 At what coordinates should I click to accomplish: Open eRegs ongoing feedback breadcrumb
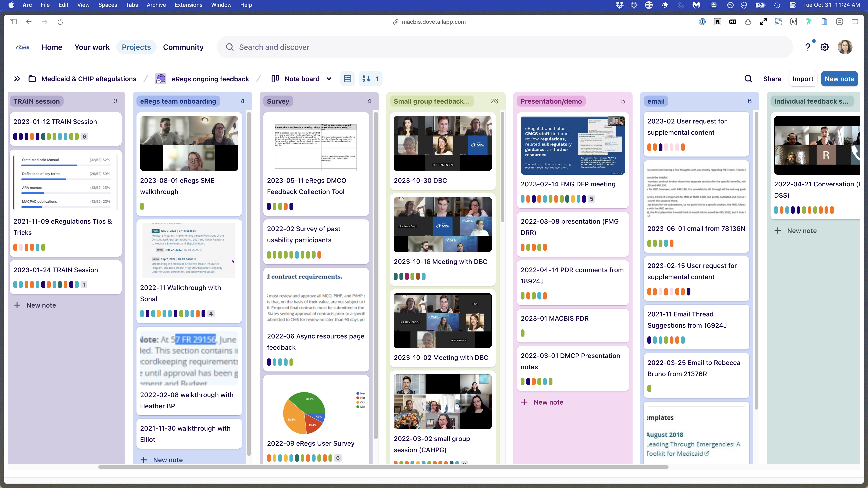click(x=210, y=79)
